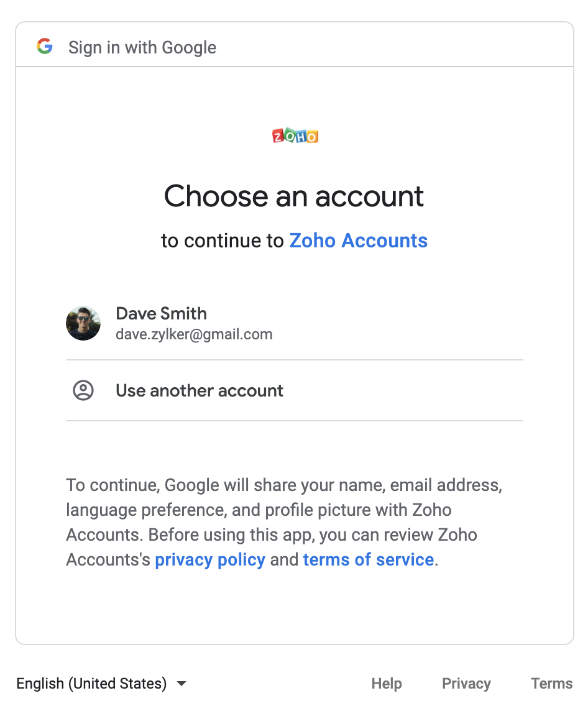This screenshot has width=588, height=706.
Task: Click the divider line below Use another account
Action: coord(295,421)
